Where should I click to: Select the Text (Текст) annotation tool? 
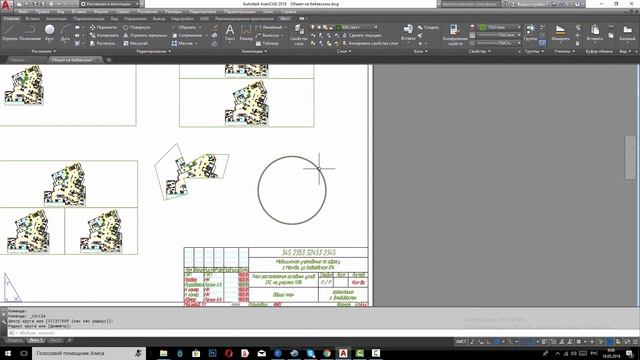230,33
